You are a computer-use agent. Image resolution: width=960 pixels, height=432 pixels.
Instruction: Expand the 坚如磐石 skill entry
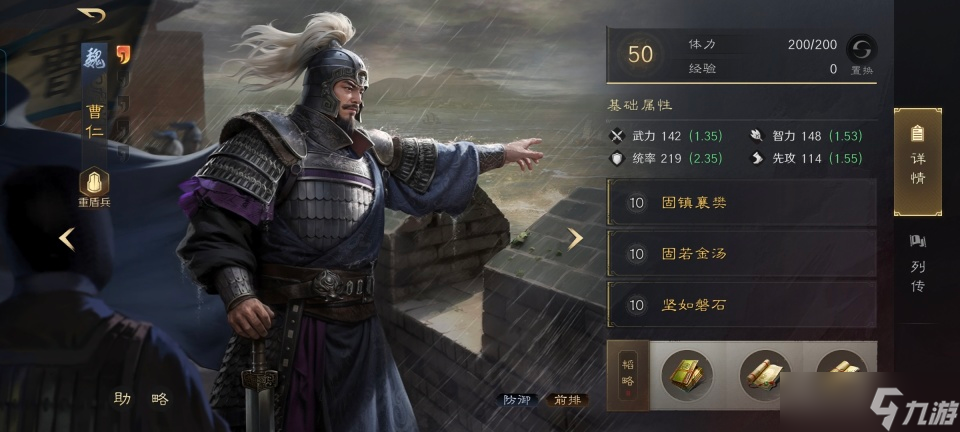(x=741, y=304)
